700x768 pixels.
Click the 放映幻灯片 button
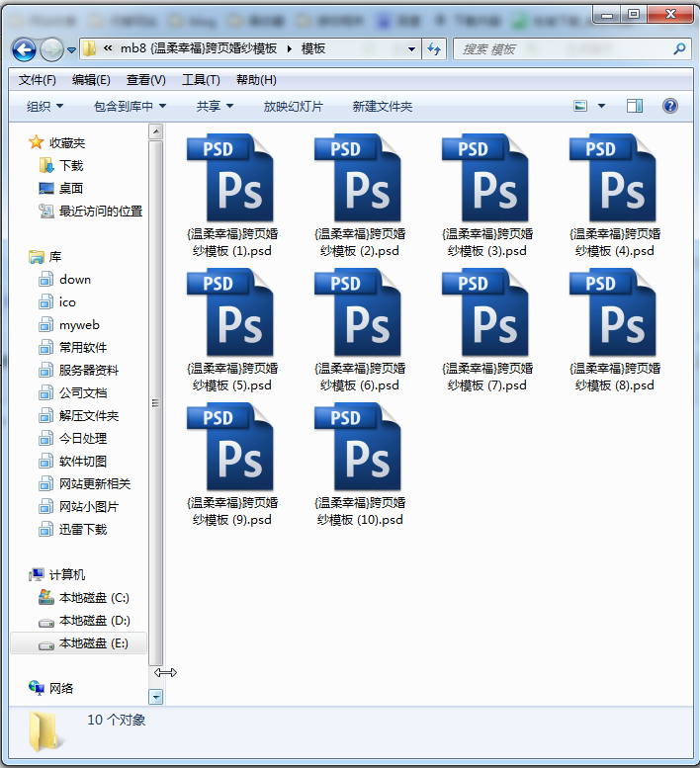294,107
